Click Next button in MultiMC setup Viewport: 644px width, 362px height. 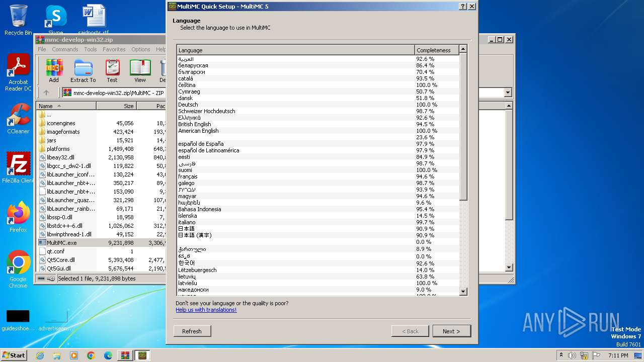[x=452, y=331]
